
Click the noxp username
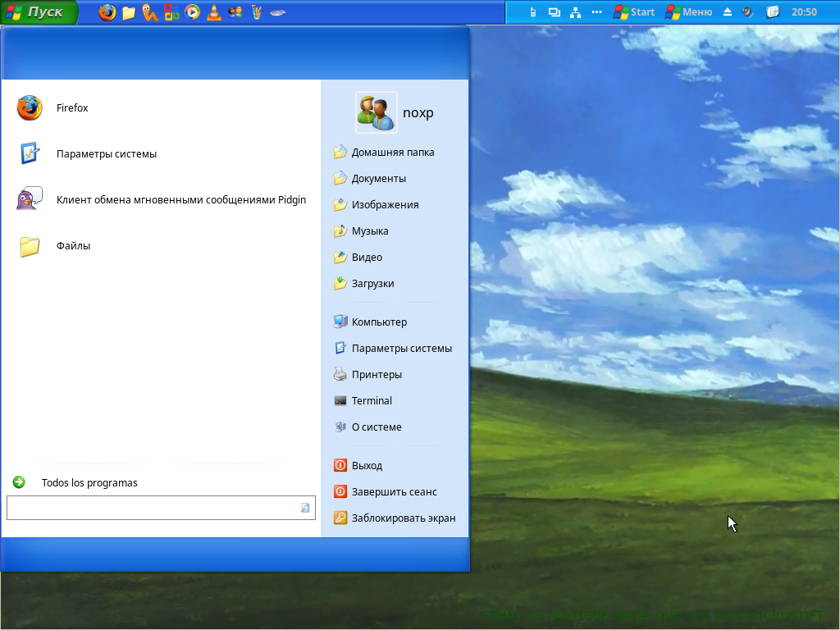tap(418, 113)
